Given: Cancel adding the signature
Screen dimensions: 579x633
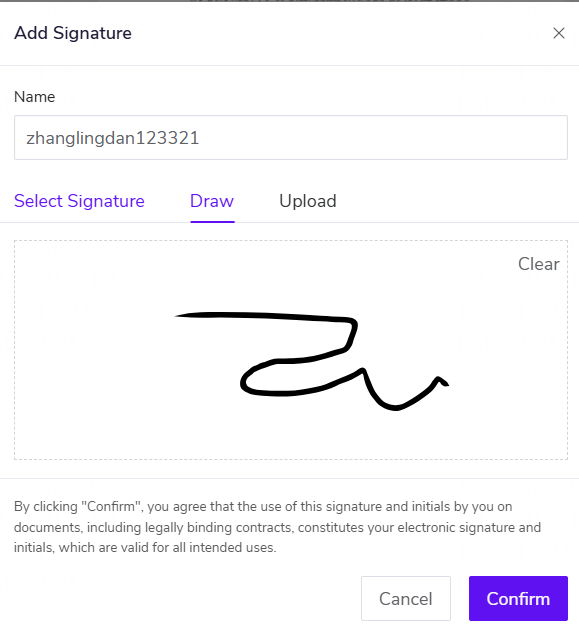Looking at the screenshot, I should pos(406,598).
